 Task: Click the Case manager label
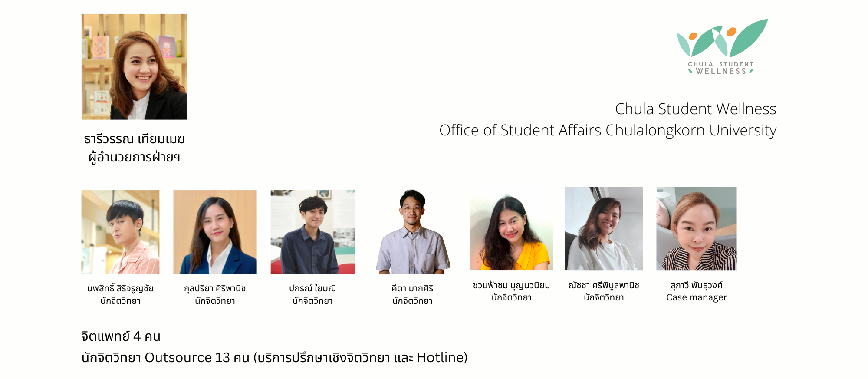(696, 298)
